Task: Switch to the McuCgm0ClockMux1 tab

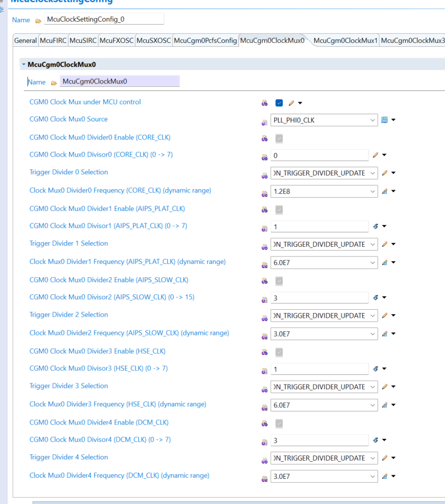Action: click(x=345, y=41)
